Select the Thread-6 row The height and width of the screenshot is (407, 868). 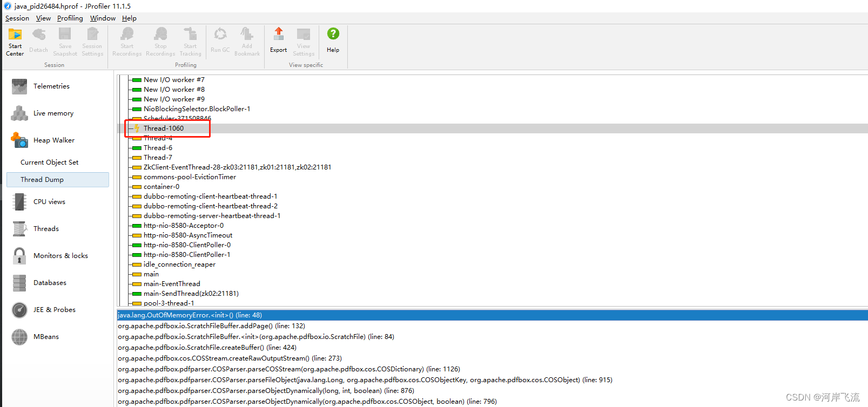pos(158,148)
